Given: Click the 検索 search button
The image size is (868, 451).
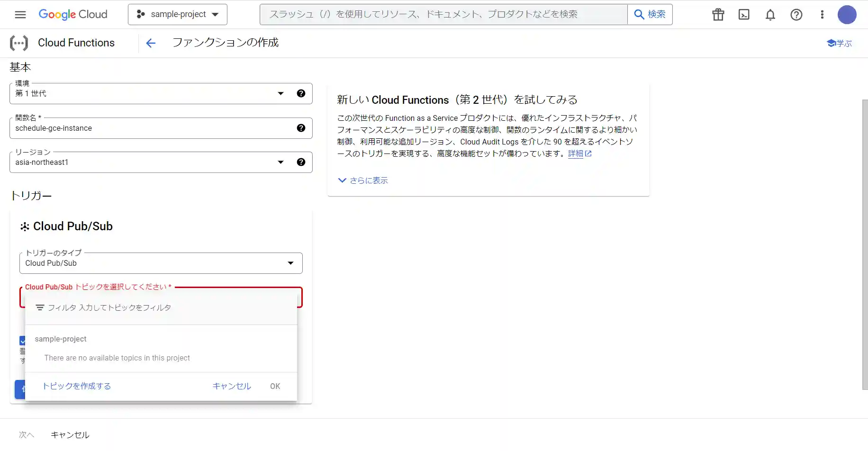Looking at the screenshot, I should pos(650,14).
